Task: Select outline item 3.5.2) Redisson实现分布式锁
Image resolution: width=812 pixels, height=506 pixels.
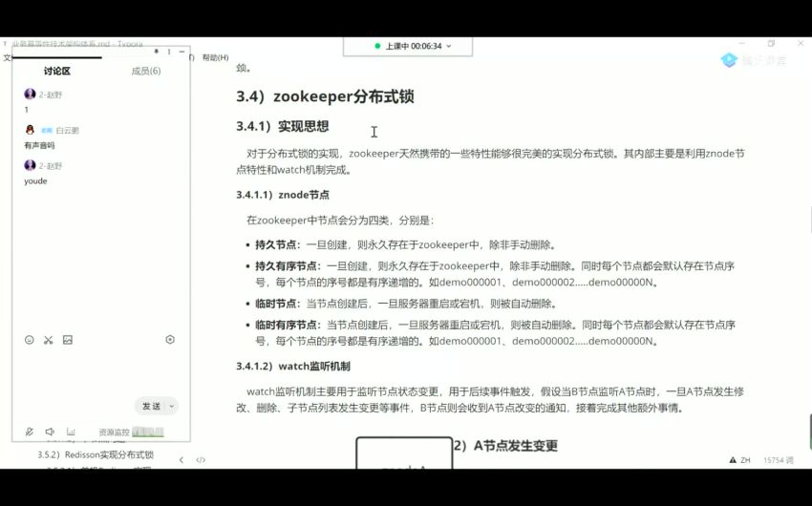Action: tap(96, 454)
